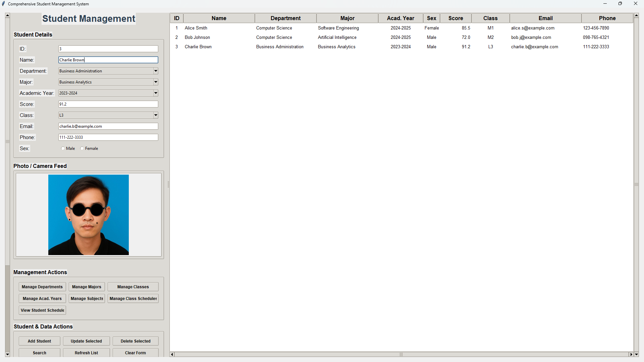Sort table by Major column header
This screenshot has width=644, height=362.
click(347, 18)
